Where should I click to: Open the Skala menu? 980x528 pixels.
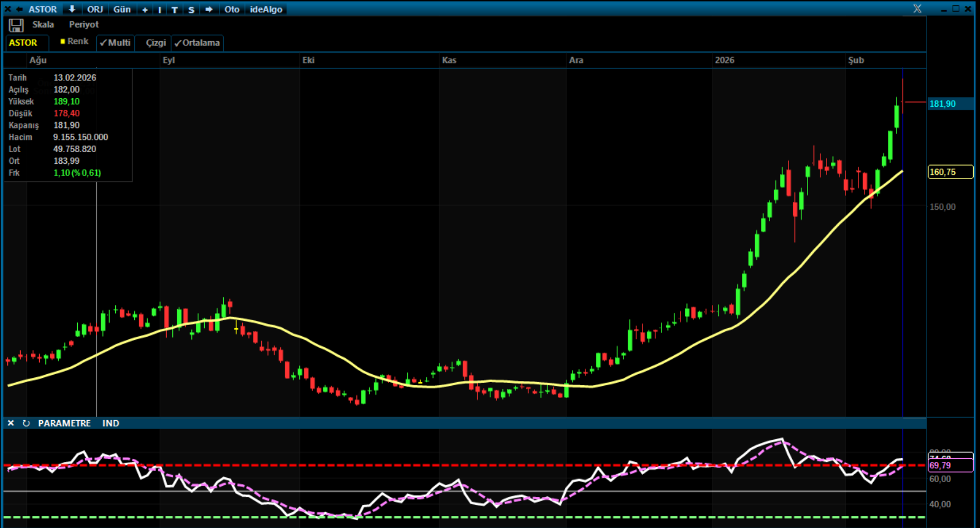click(43, 24)
